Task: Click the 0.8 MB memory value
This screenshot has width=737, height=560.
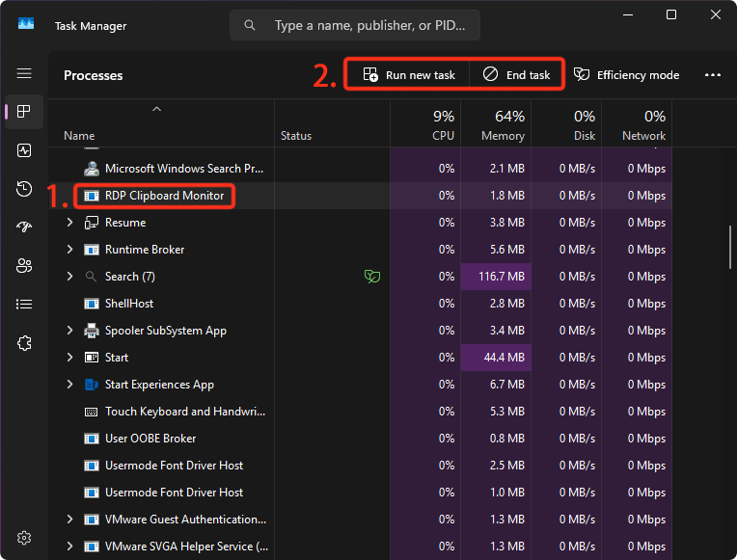Action: pos(507,439)
